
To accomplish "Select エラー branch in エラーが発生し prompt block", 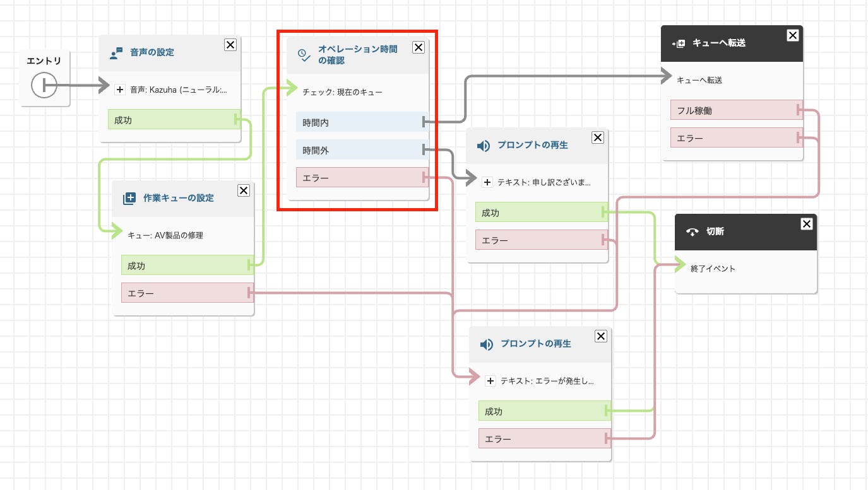I will pyautogui.click(x=544, y=439).
